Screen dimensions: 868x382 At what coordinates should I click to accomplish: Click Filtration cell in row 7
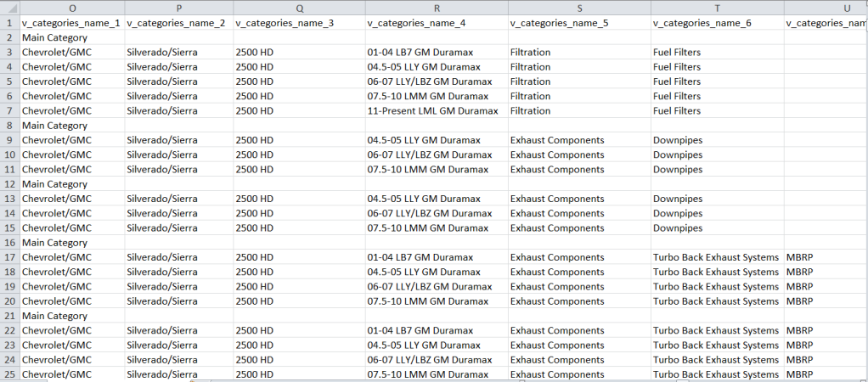[579, 110]
